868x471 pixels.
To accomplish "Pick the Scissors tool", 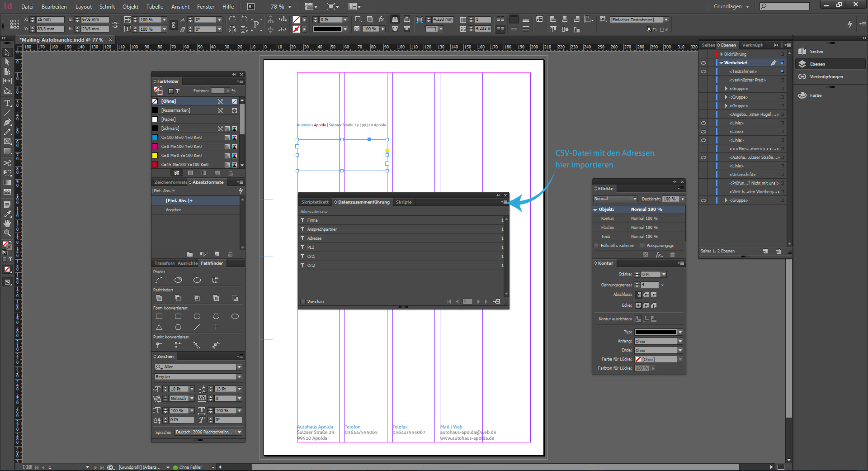I will coord(7,163).
